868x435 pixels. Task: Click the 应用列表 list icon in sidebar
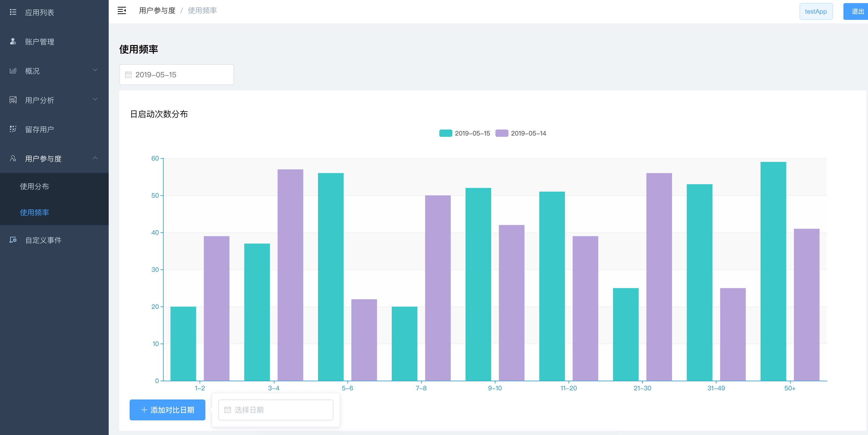13,13
